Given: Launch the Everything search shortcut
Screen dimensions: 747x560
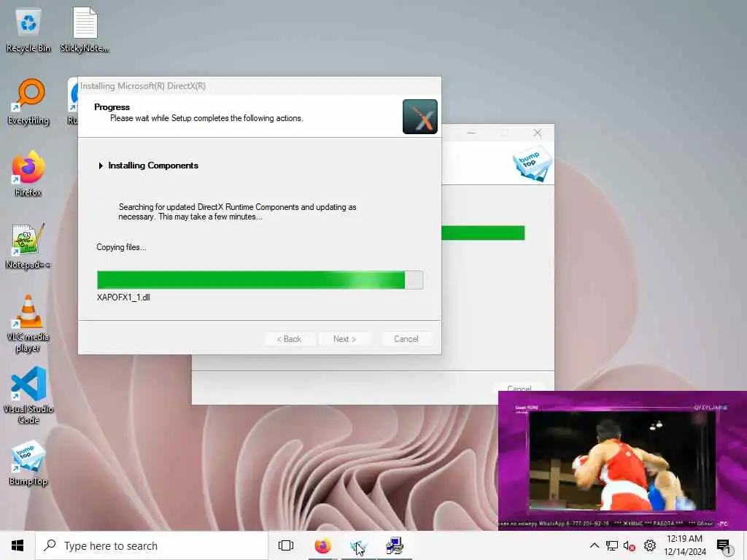Looking at the screenshot, I should (x=28, y=101).
